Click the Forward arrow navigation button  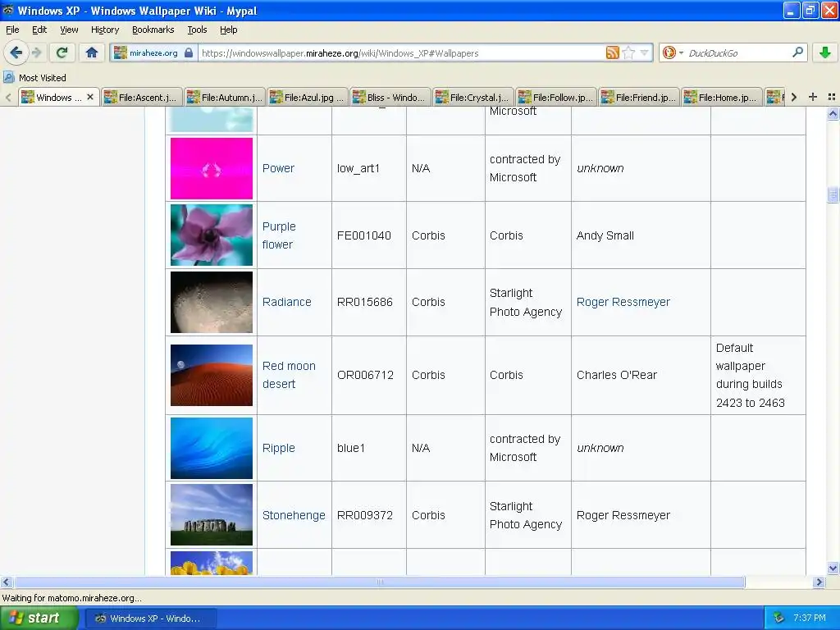pyautogui.click(x=37, y=52)
